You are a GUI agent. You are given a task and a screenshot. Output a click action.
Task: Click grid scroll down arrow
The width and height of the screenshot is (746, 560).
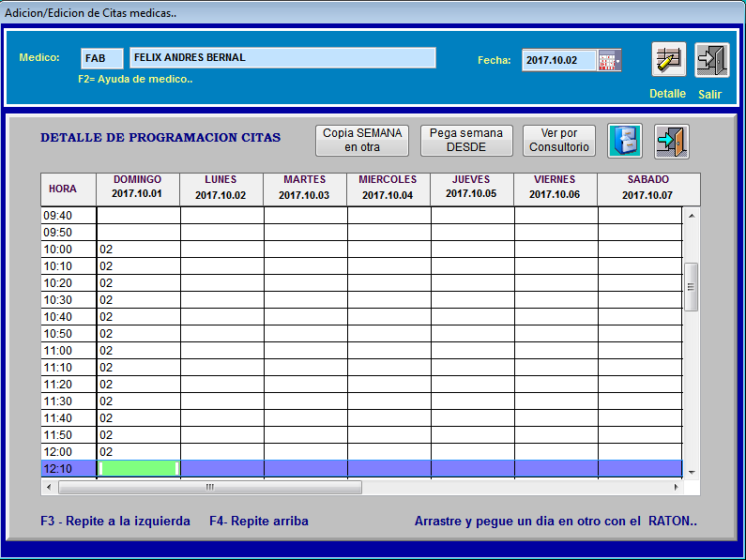[x=692, y=472]
